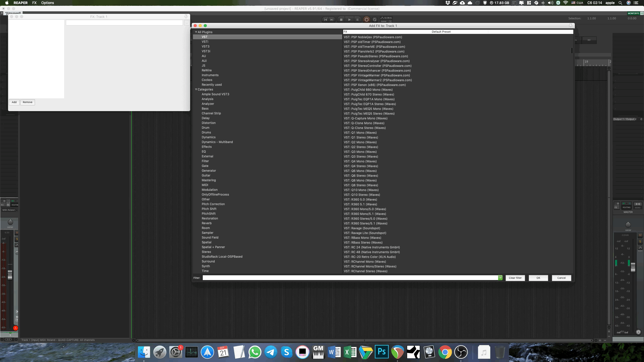This screenshot has height=362, width=644.
Task: Select PuigChild 670 Stereo plugin
Action: tap(369, 94)
